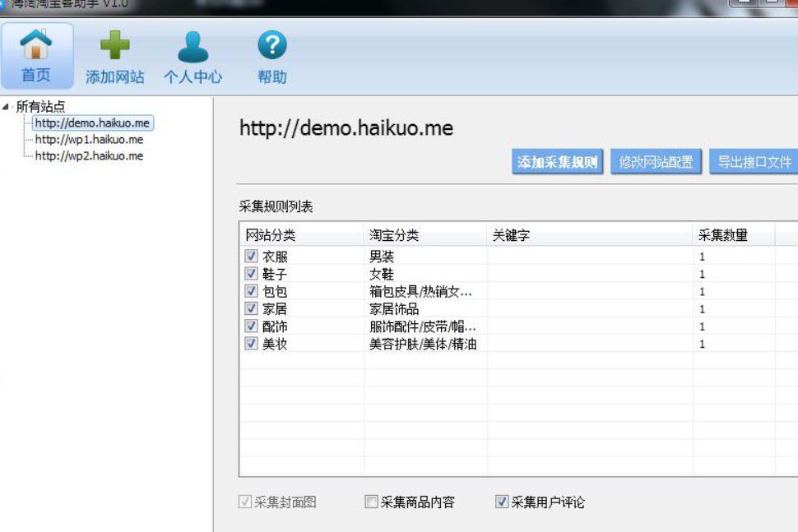Image resolution: width=798 pixels, height=532 pixels.
Task: Sort by 网站分类 column header
Action: 301,235
